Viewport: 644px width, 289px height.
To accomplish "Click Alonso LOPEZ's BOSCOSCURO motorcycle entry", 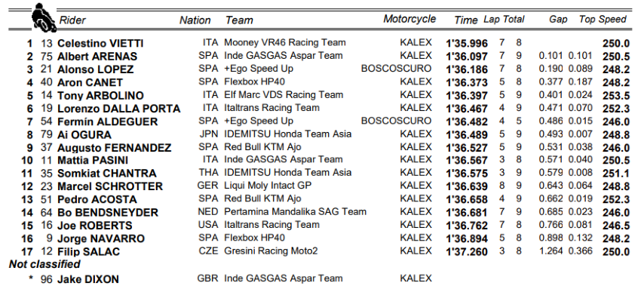I will [397, 69].
